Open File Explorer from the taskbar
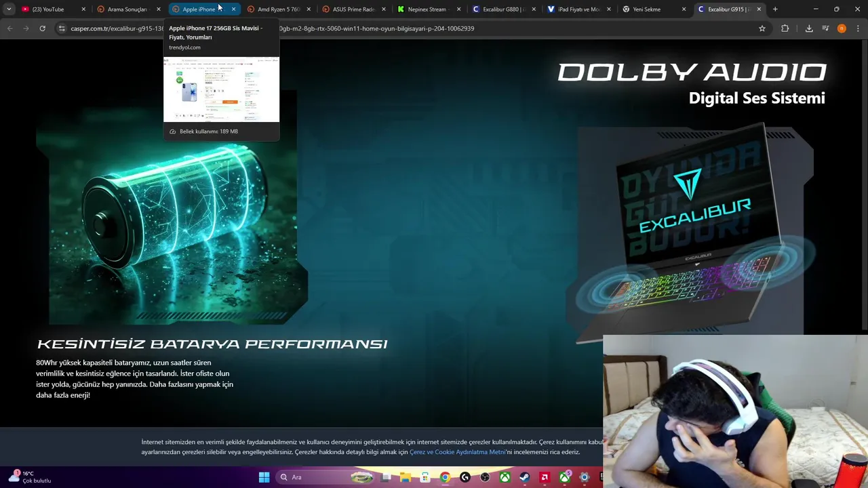Viewport: 868px width, 488px height. [x=405, y=477]
